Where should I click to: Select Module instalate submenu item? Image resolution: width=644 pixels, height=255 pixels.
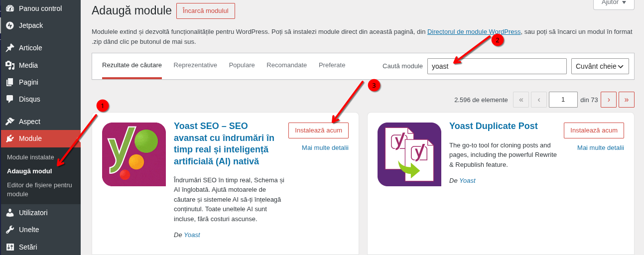tap(30, 157)
